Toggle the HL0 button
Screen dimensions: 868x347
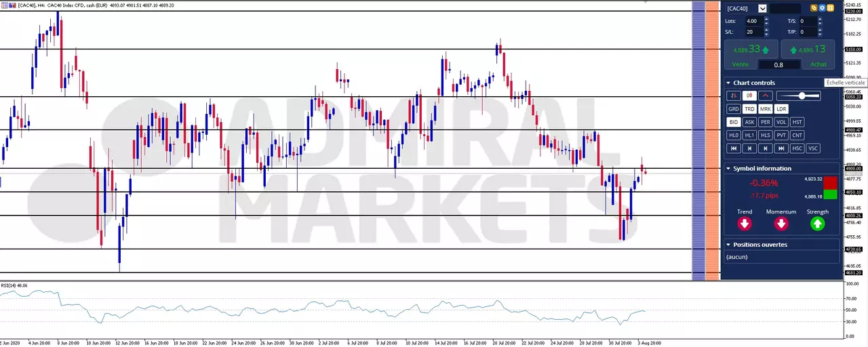pos(733,135)
